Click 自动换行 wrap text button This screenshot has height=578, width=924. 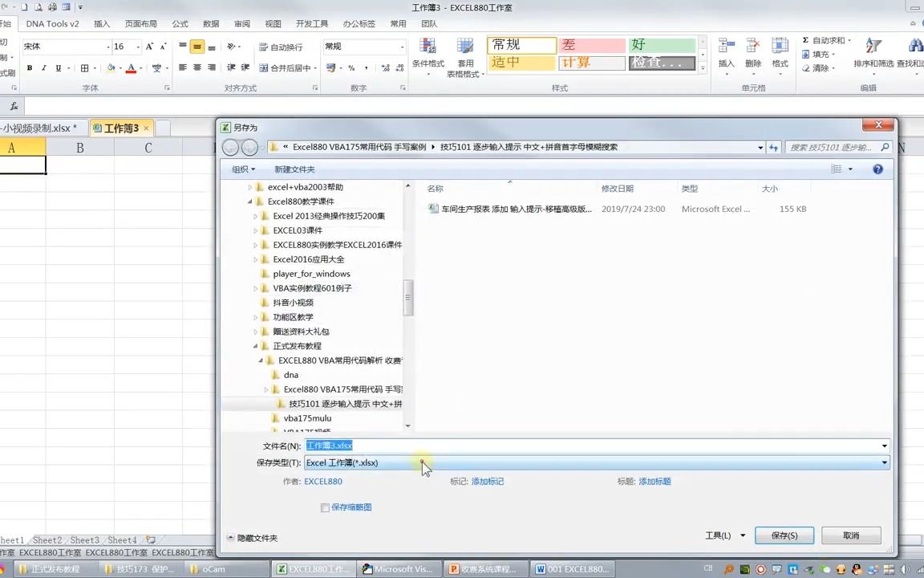pyautogui.click(x=281, y=47)
